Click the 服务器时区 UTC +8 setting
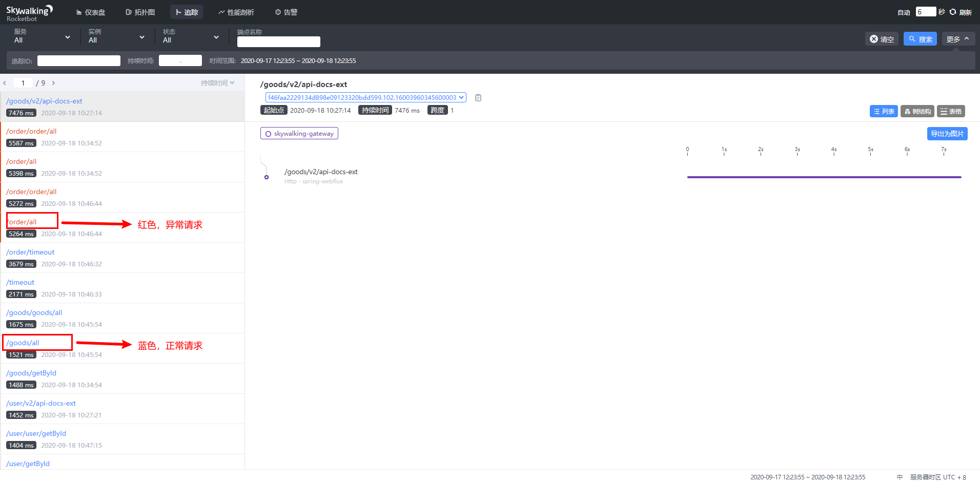 pos(938,477)
